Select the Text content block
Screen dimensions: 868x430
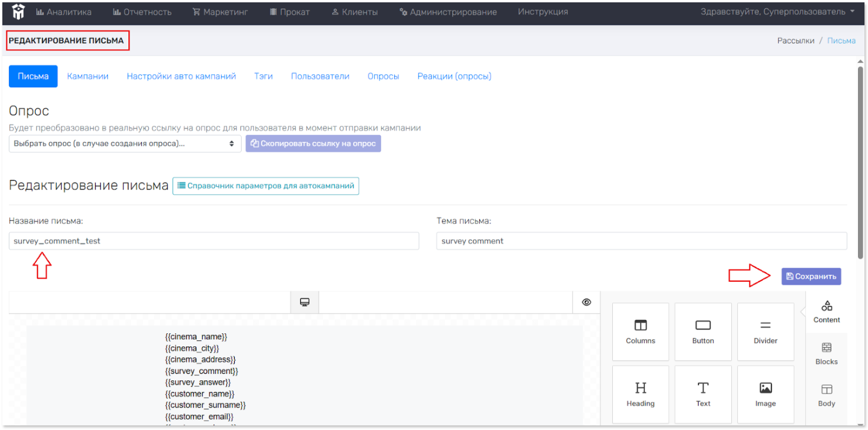(703, 394)
